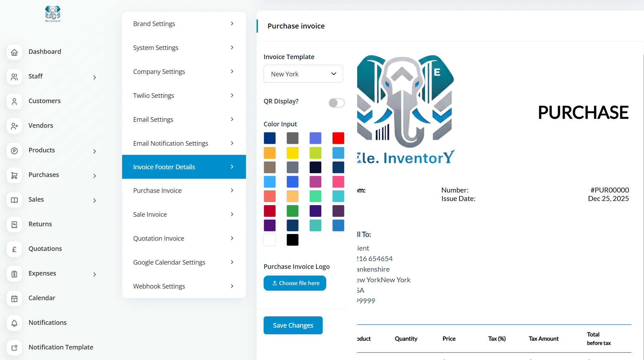This screenshot has height=360, width=644.
Task: Expand the Expenses submenu chevron
Action: click(x=94, y=274)
